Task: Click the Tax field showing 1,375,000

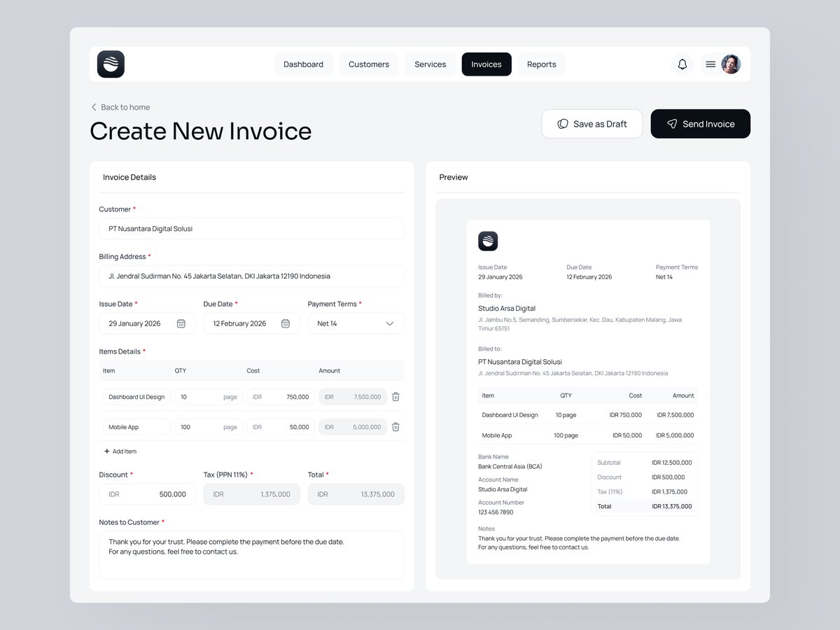Action: coord(252,494)
